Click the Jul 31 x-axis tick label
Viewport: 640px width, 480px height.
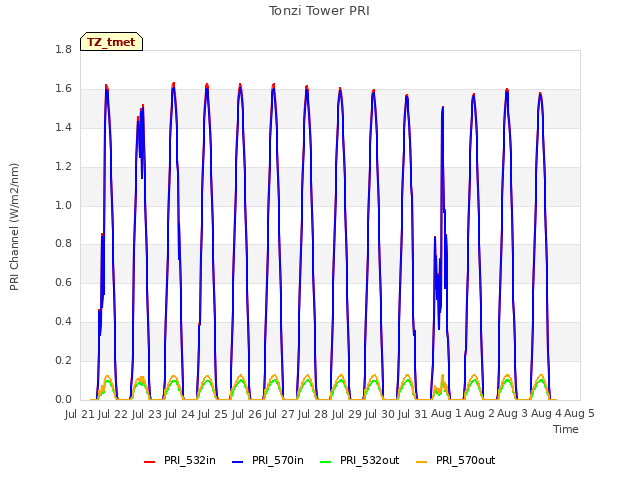(x=413, y=414)
